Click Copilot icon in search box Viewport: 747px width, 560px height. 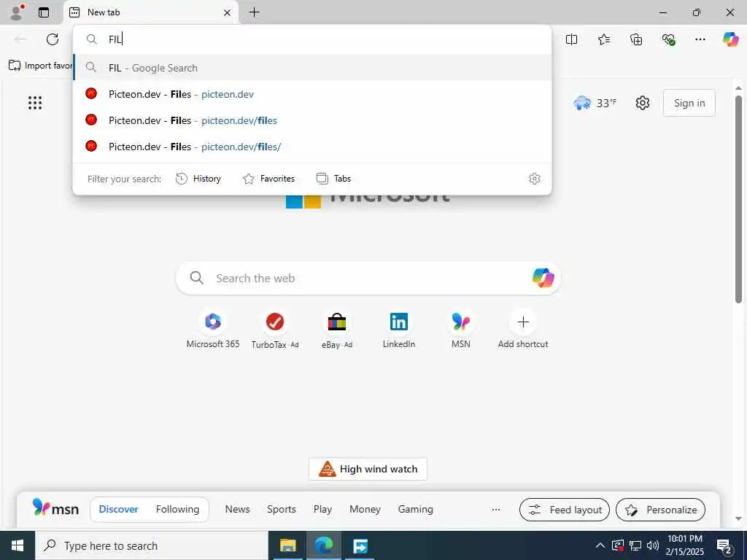point(543,278)
